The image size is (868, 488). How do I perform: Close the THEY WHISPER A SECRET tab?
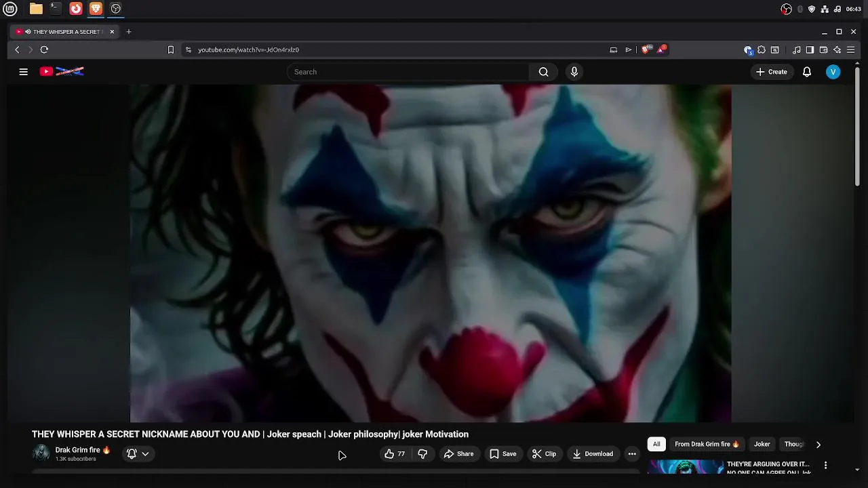pyautogui.click(x=112, y=32)
